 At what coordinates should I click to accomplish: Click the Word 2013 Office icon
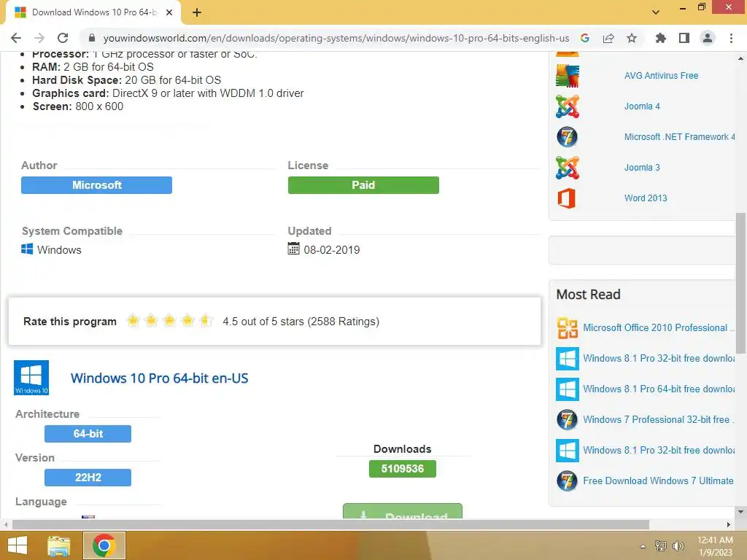click(x=567, y=198)
